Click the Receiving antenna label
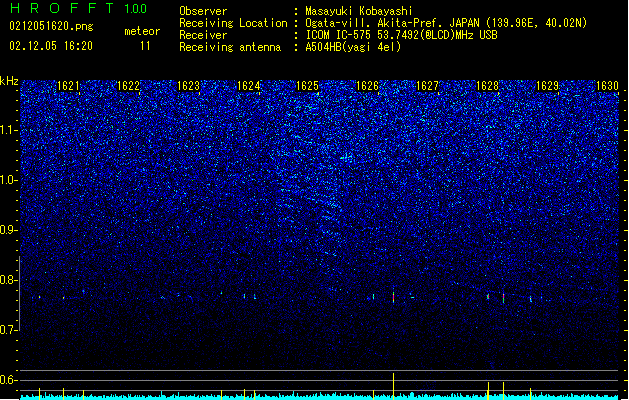The width and height of the screenshot is (629, 400). point(230,47)
